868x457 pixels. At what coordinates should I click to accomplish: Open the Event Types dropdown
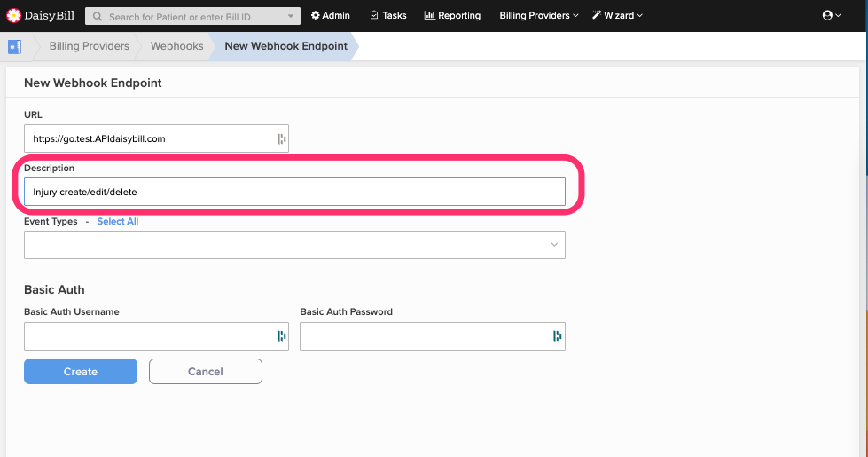point(294,245)
